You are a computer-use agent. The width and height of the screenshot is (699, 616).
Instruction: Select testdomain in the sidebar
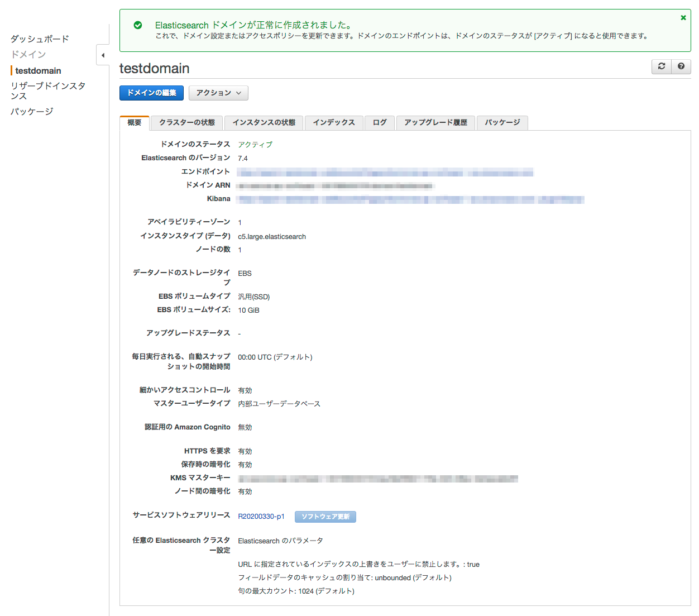38,71
